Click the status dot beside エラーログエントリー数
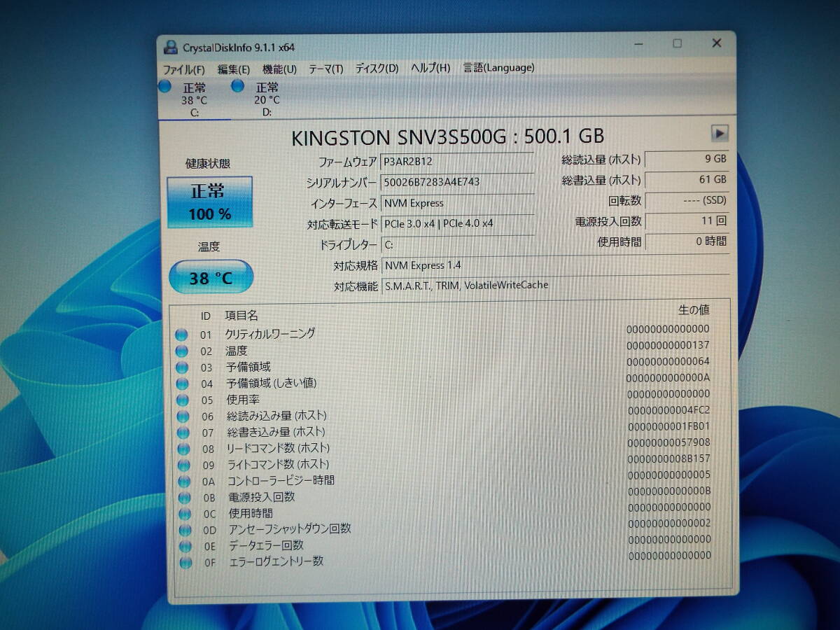This screenshot has height=630, width=840. (x=183, y=561)
